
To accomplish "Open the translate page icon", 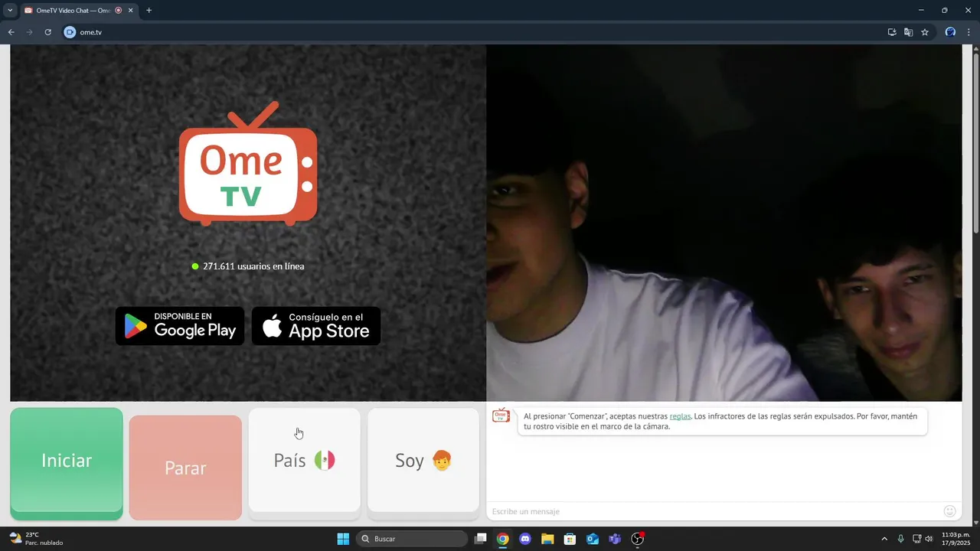I will (x=908, y=32).
